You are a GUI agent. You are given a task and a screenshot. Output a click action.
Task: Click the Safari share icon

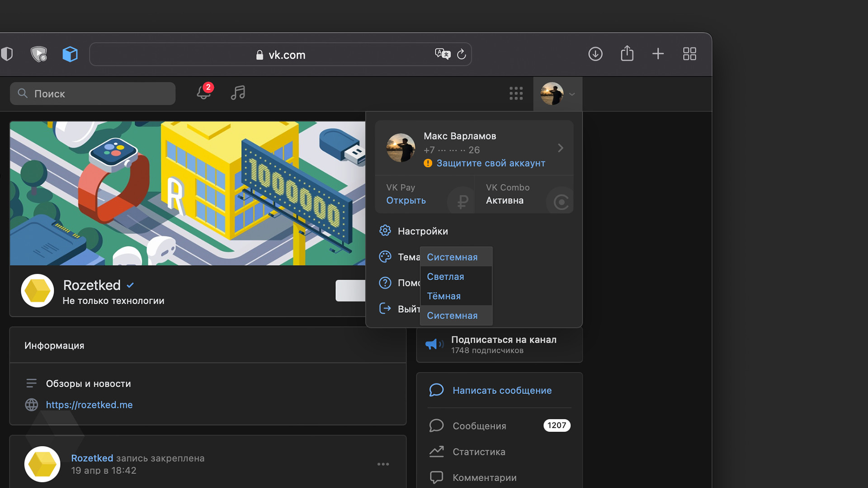627,53
